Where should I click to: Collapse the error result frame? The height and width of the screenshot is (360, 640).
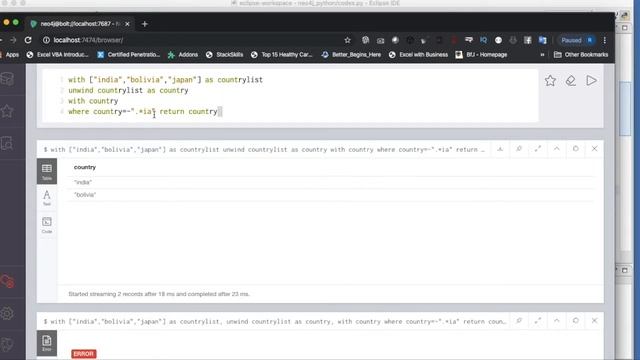coord(556,321)
